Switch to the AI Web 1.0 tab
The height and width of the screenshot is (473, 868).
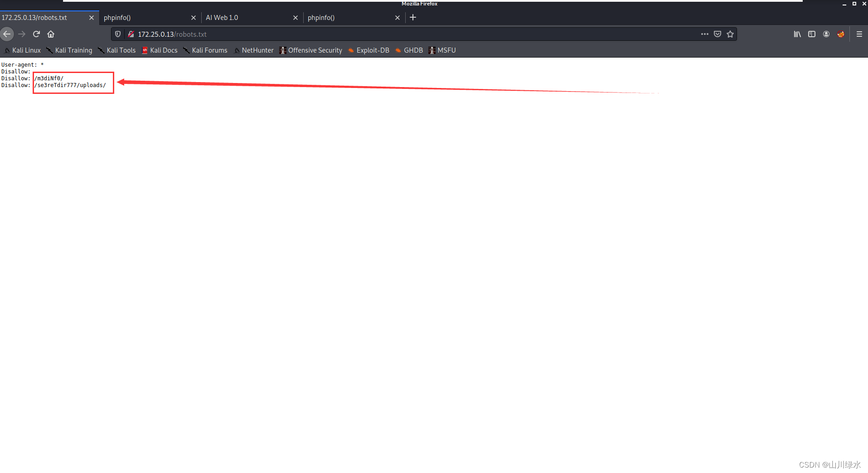point(252,18)
